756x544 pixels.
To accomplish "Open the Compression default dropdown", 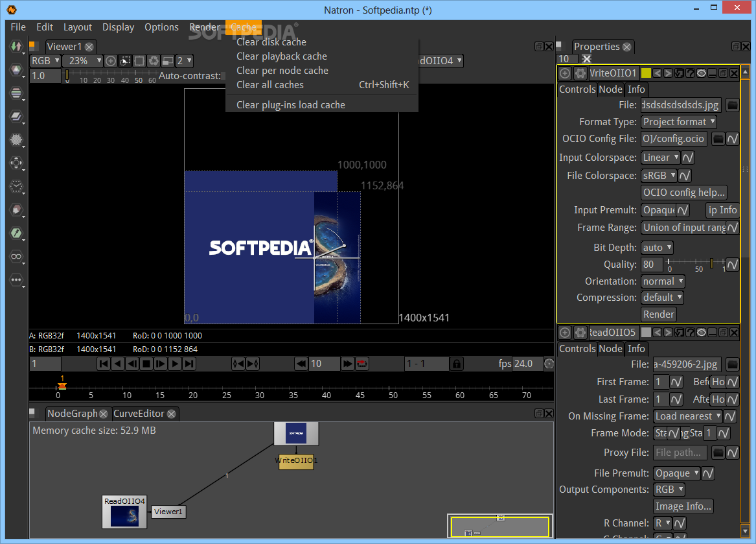I will point(663,298).
